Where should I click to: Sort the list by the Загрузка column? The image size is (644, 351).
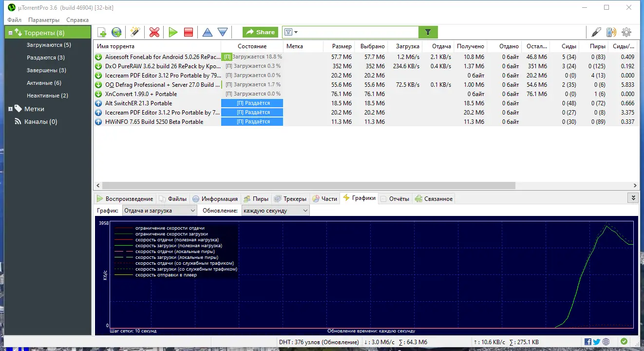(405, 46)
